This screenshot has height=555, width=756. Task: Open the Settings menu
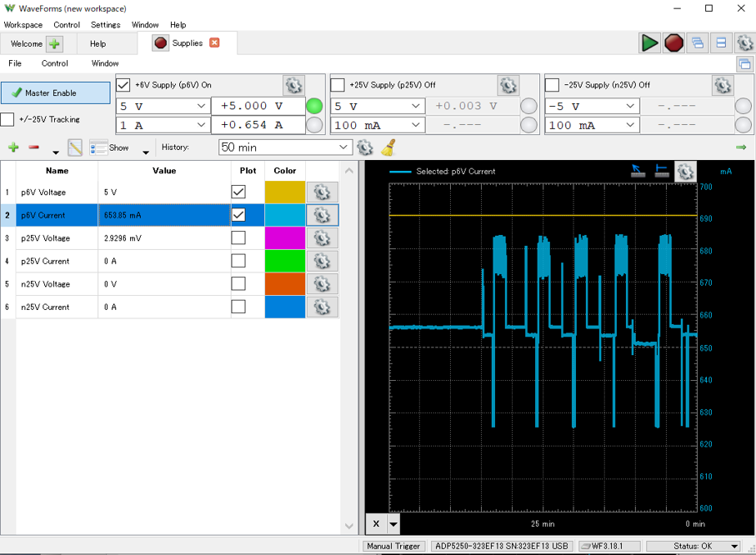pos(105,25)
